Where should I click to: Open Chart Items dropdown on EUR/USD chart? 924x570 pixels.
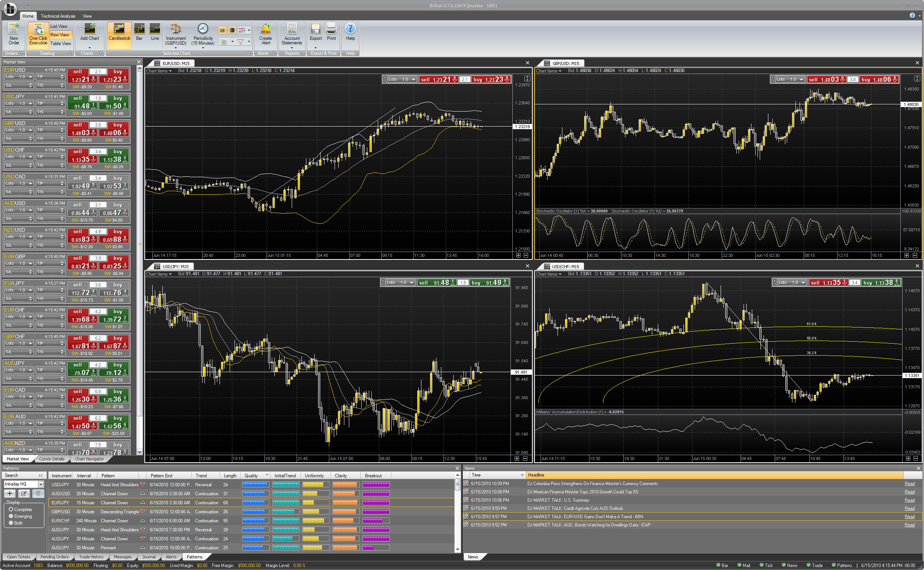[x=159, y=71]
